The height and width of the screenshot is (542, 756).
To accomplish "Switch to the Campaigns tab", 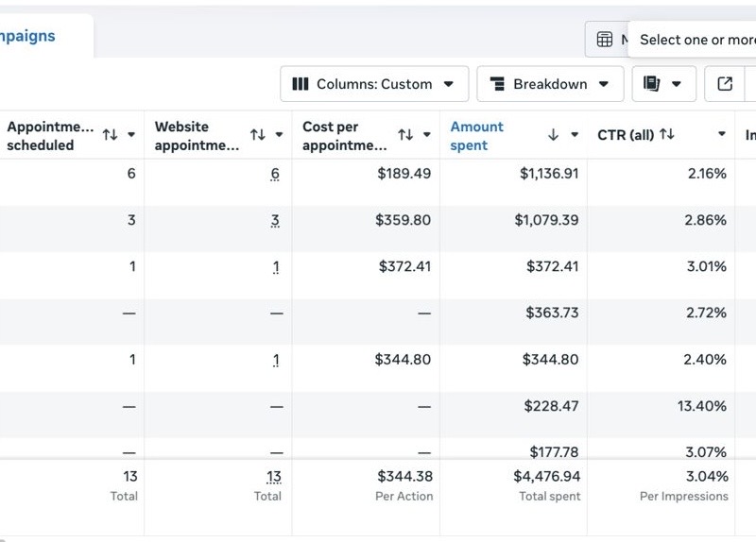I will [27, 36].
